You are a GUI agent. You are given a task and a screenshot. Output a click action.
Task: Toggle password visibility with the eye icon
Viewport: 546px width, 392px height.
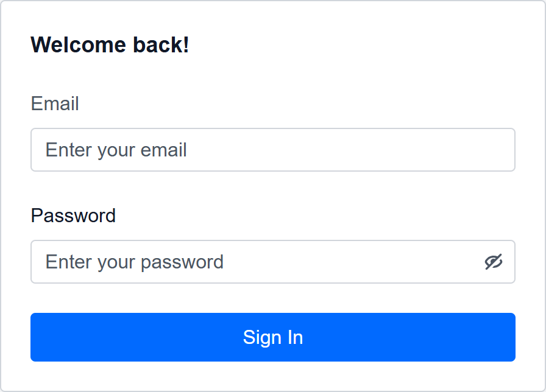494,262
